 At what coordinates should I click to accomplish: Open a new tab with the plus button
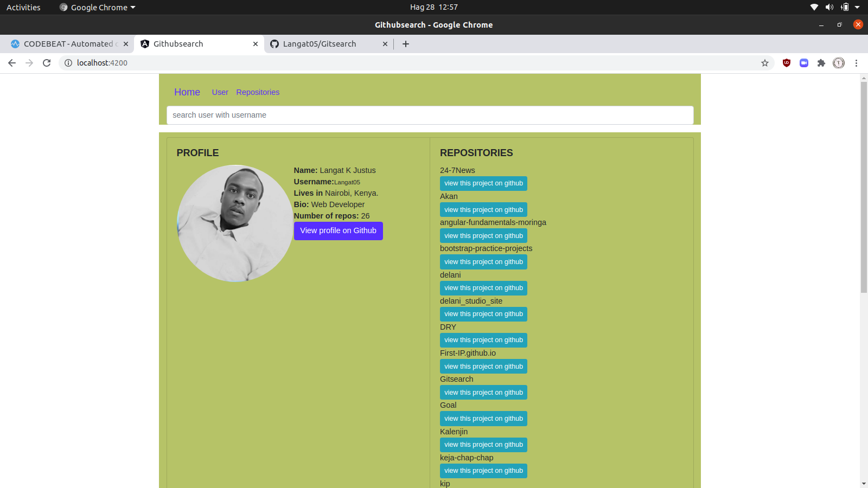[405, 44]
